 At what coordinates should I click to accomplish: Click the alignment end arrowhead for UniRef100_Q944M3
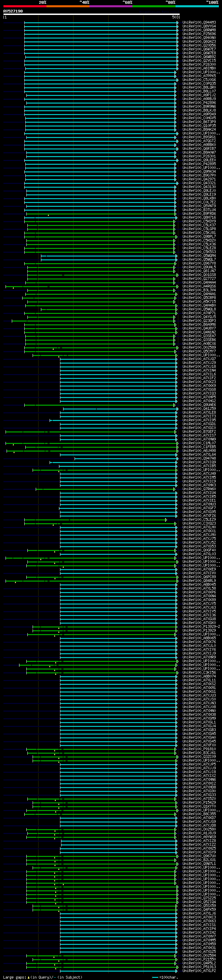(x=178, y=23)
